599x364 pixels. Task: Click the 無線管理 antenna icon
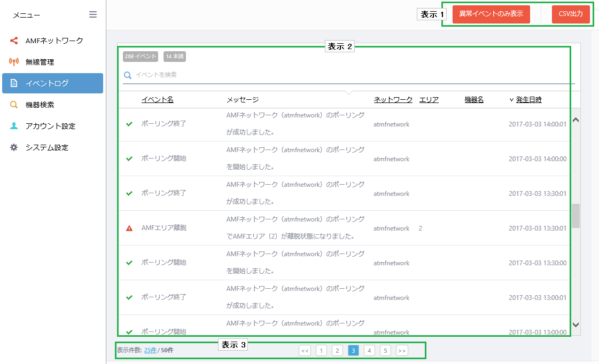[x=14, y=62]
